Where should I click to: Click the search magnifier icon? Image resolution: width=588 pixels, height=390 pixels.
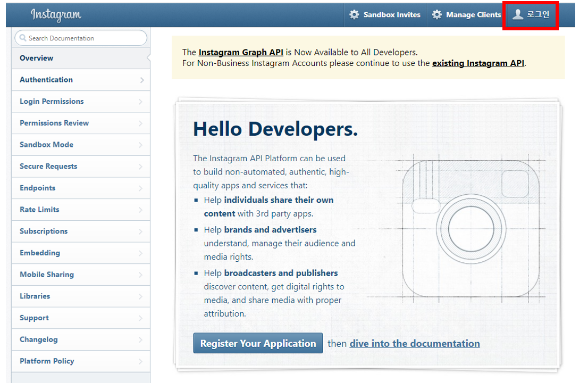click(23, 38)
